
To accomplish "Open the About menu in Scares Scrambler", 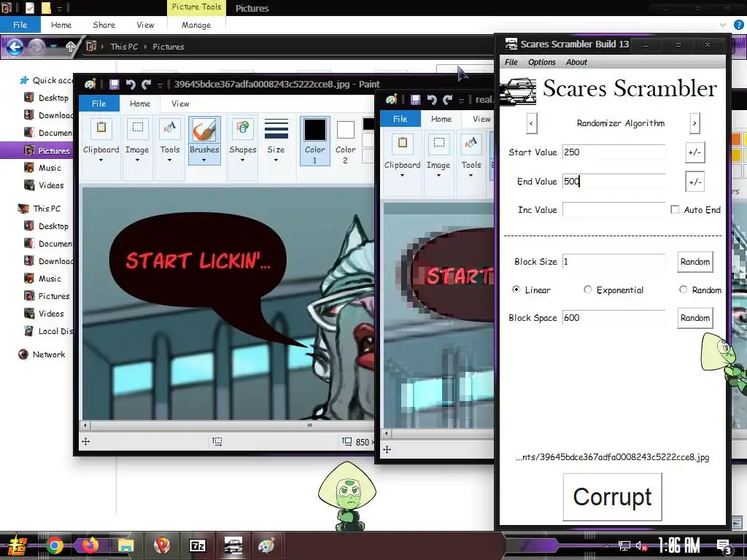I will pyautogui.click(x=576, y=62).
